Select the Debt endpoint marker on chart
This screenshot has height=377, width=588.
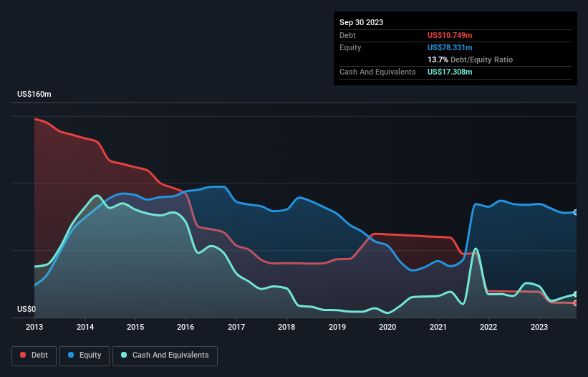(576, 303)
